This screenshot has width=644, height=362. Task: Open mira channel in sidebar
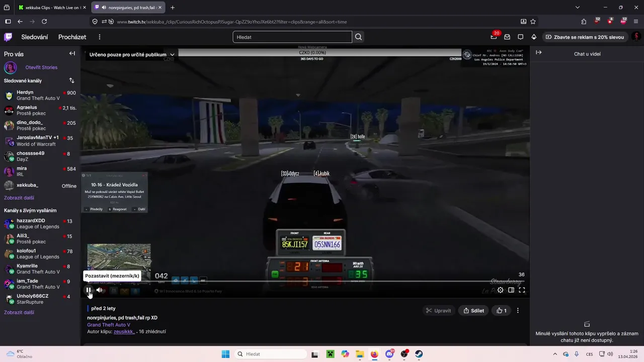pyautogui.click(x=40, y=171)
